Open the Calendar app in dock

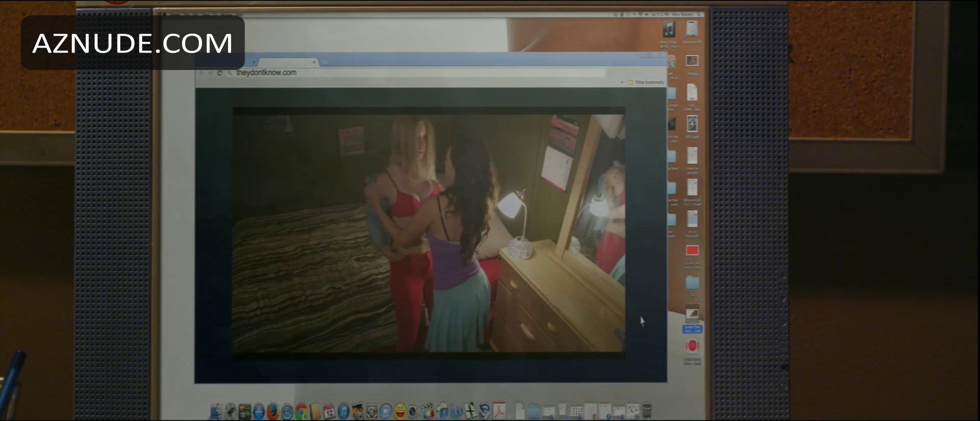pos(330,412)
